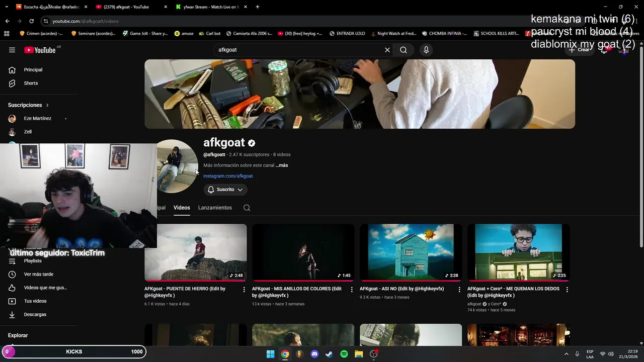Close the afkgoat - YouTube browser tab
This screenshot has width=644, height=362.
pos(166,7)
